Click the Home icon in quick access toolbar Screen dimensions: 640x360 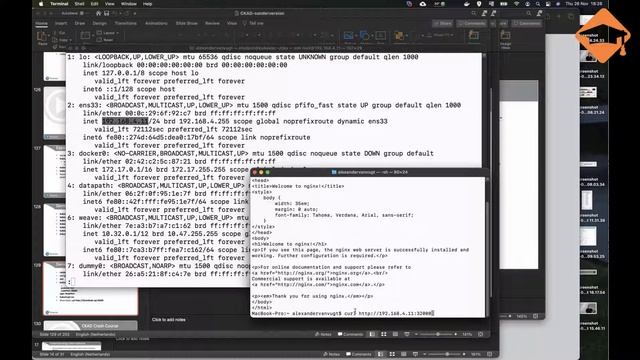pos(98,13)
